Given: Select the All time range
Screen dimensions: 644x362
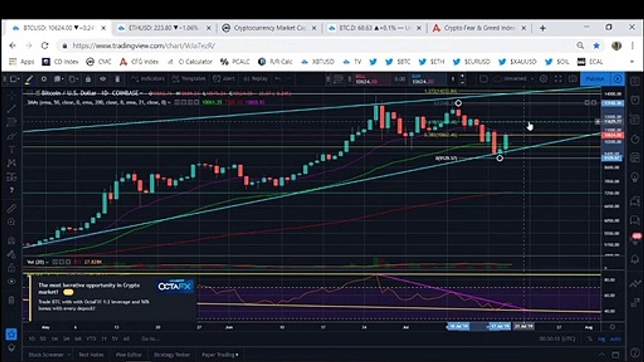Looking at the screenshot, I should tap(126, 339).
